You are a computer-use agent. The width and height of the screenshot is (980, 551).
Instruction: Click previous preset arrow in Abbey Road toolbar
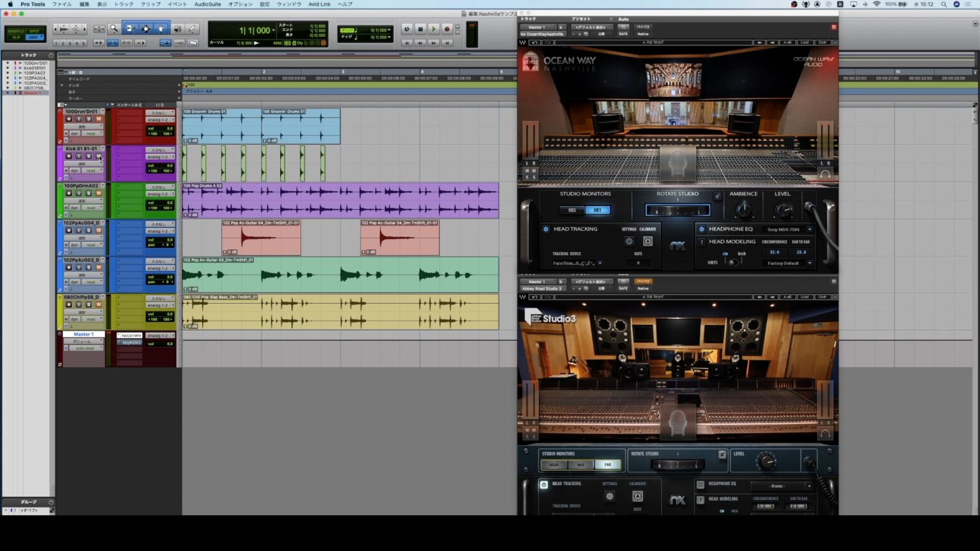[759, 297]
